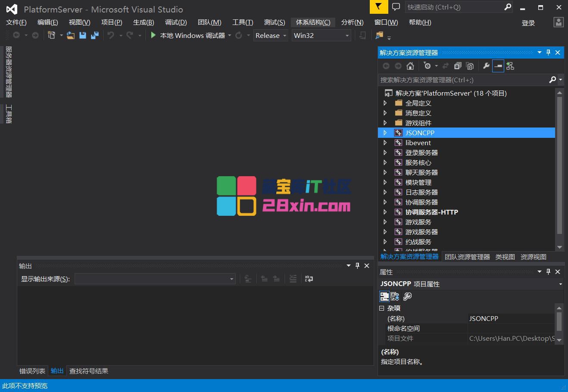Pin the Output panel with pushpin

pos(357,266)
